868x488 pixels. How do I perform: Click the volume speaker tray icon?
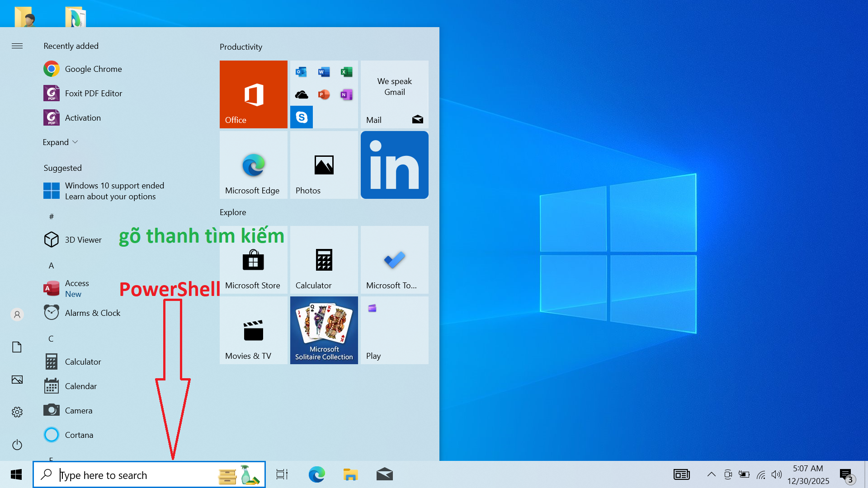776,474
